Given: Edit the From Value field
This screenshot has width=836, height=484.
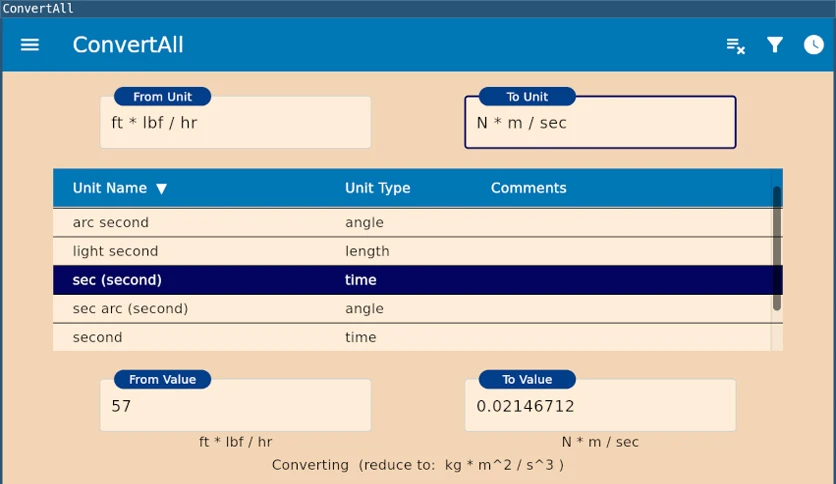Looking at the screenshot, I should pyautogui.click(x=236, y=406).
